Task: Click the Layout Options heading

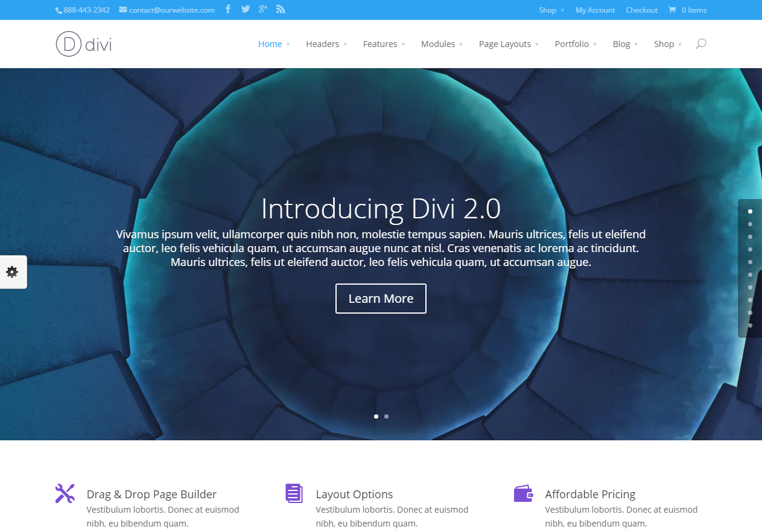Action: 354,494
